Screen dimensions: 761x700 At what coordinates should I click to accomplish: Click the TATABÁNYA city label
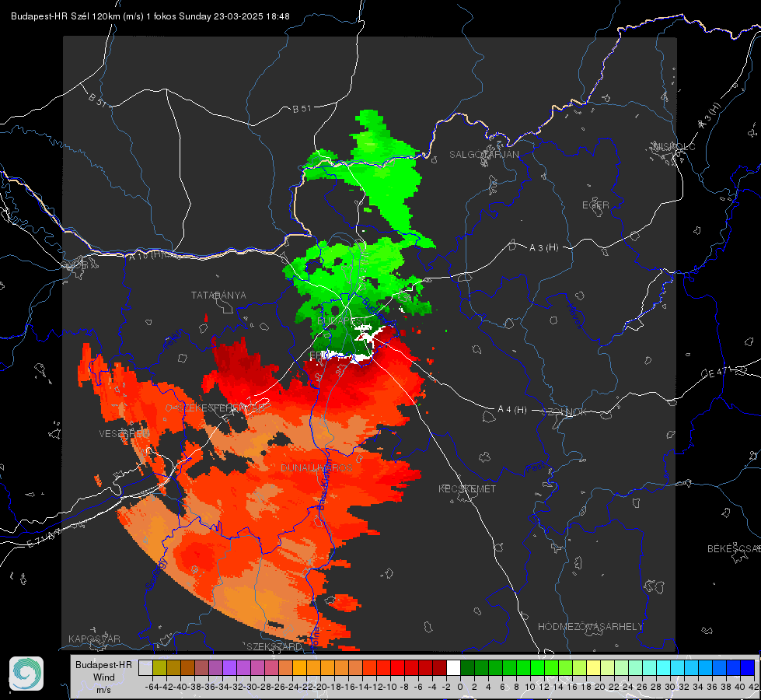[x=218, y=295]
